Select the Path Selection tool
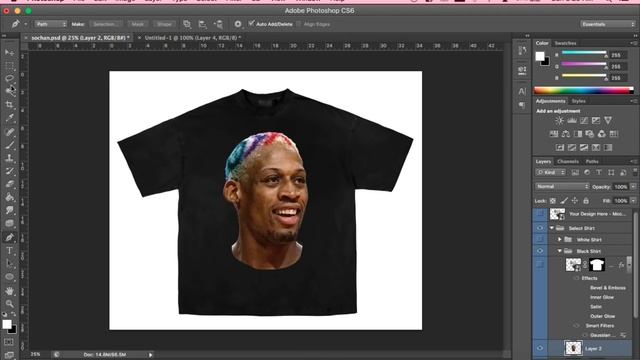 (9, 264)
